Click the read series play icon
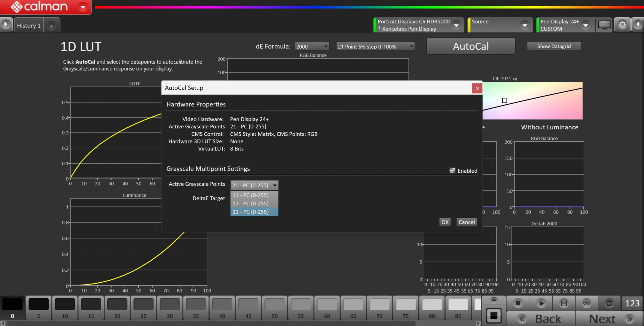The height and width of the screenshot is (326, 644). [x=541, y=303]
